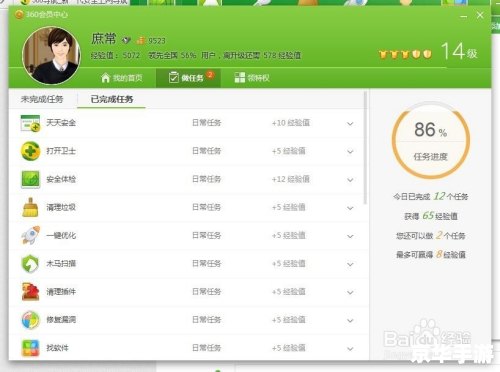Click the +10 经验值 reward text
Image resolution: width=500 pixels, height=372 pixels.
point(291,123)
